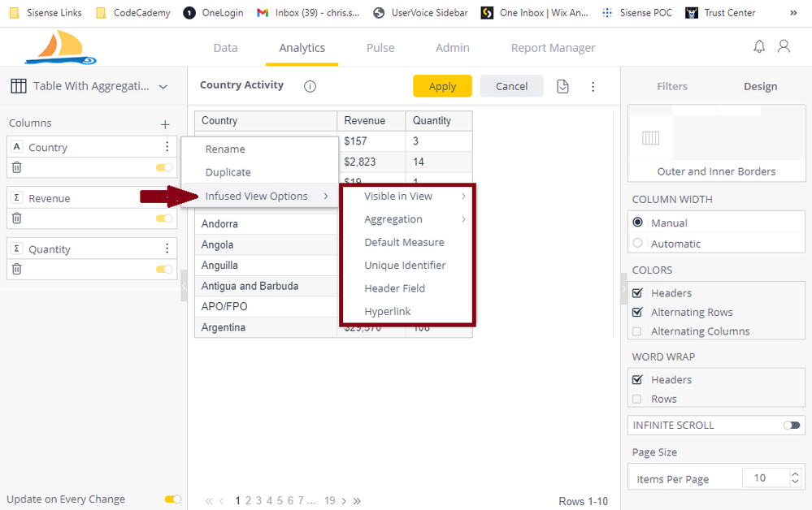
Task: Click the widget three-dot menu beside Cancel
Action: click(x=593, y=86)
